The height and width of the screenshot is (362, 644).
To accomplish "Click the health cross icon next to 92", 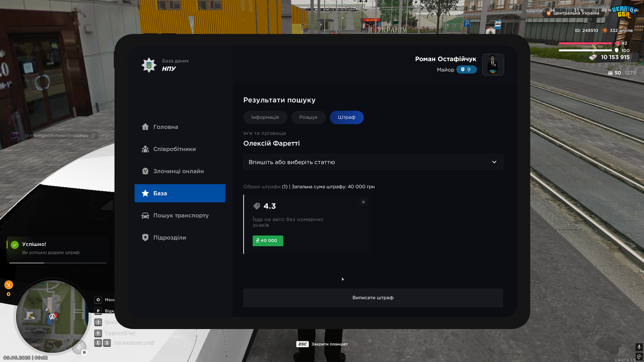I will [616, 43].
